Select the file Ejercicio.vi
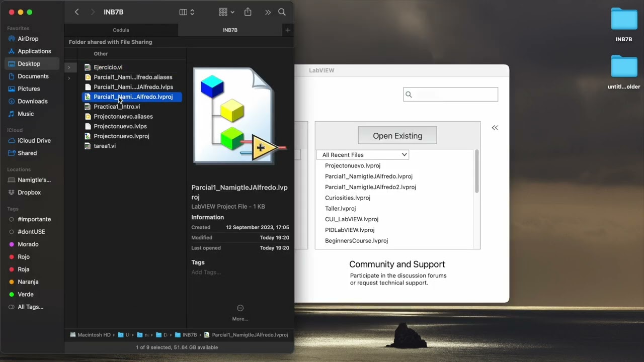Image resolution: width=644 pixels, height=362 pixels. click(x=108, y=67)
